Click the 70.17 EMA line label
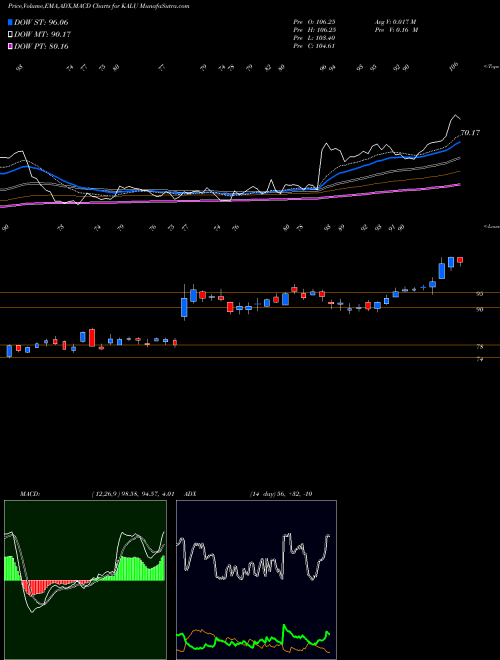500x660 pixels. pyautogui.click(x=470, y=133)
